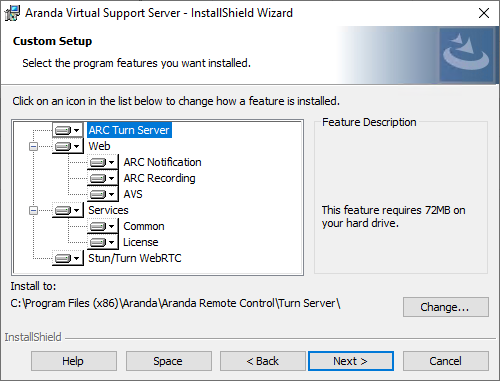The width and height of the screenshot is (500, 381).
Task: Collapse the Services tree node
Action: [33, 210]
